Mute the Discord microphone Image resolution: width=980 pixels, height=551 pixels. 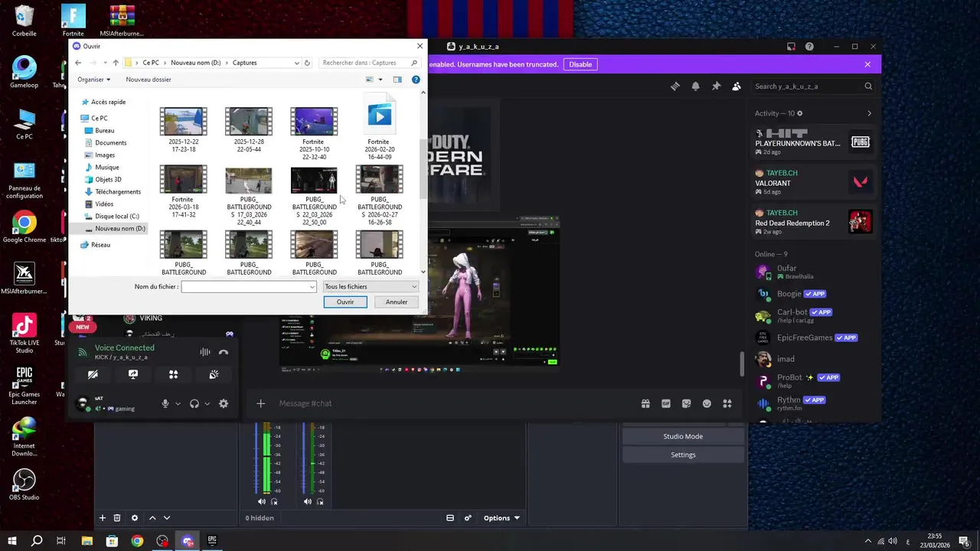[x=165, y=403]
